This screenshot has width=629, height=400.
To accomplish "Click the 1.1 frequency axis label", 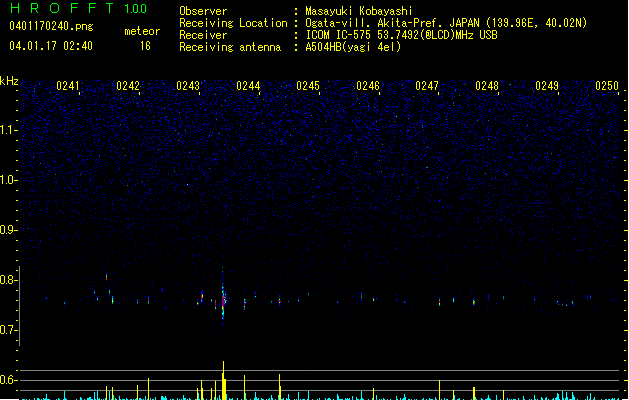I will click(x=8, y=130).
